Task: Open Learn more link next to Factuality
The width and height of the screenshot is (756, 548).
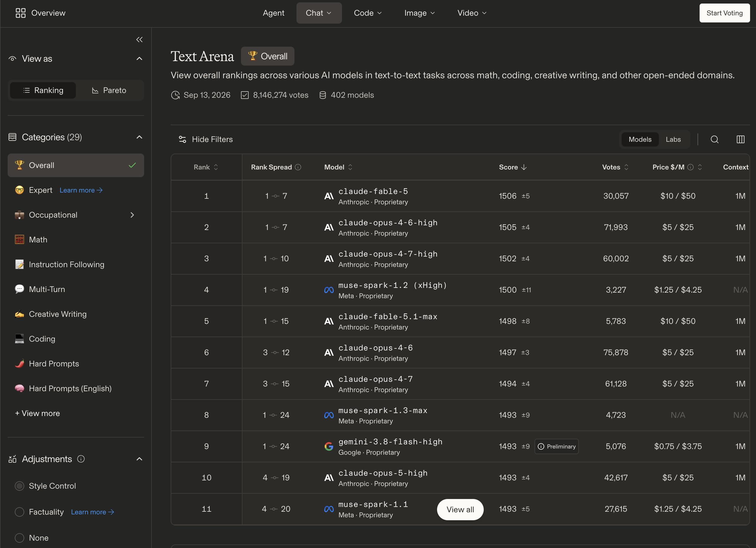Action: [x=92, y=512]
